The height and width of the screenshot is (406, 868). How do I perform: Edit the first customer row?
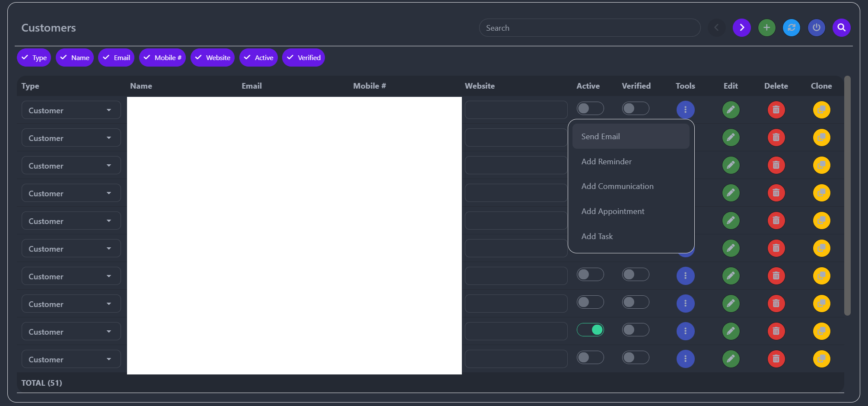click(x=731, y=110)
